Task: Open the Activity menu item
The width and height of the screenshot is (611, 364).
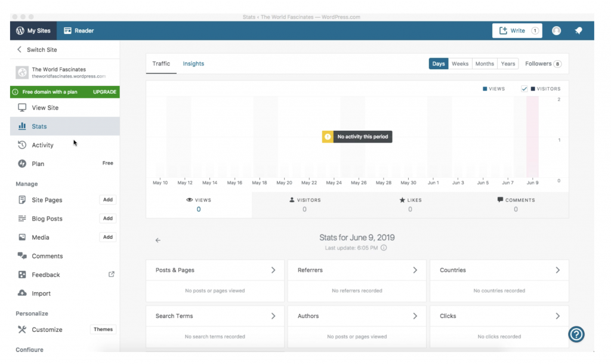Action: coord(64,145)
